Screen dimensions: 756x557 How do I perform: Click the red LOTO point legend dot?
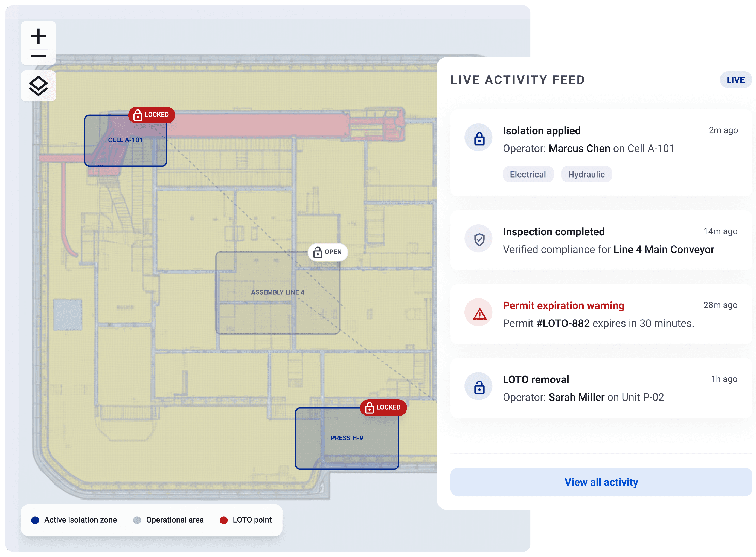tap(223, 520)
